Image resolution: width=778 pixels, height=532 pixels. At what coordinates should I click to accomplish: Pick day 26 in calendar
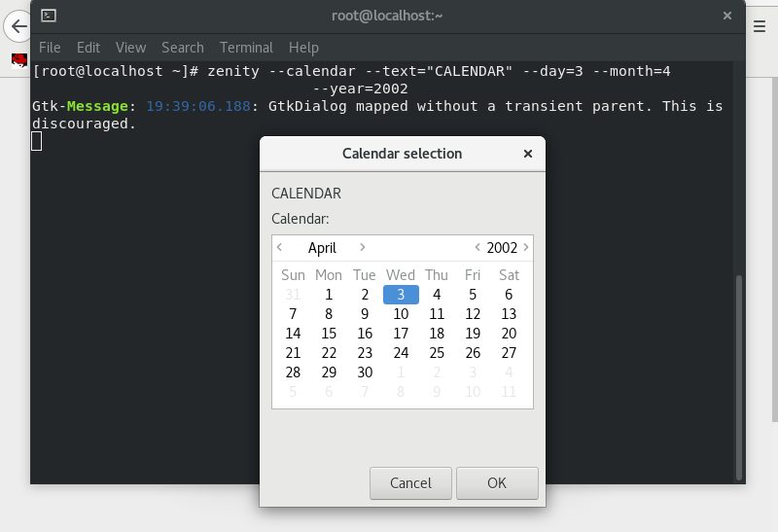tap(473, 352)
